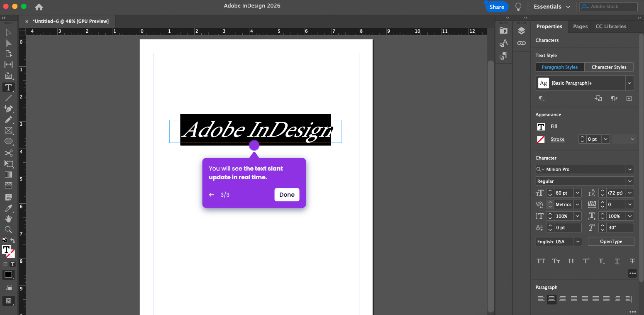Align paragraph left
This screenshot has height=315, width=644.
tap(541, 299)
